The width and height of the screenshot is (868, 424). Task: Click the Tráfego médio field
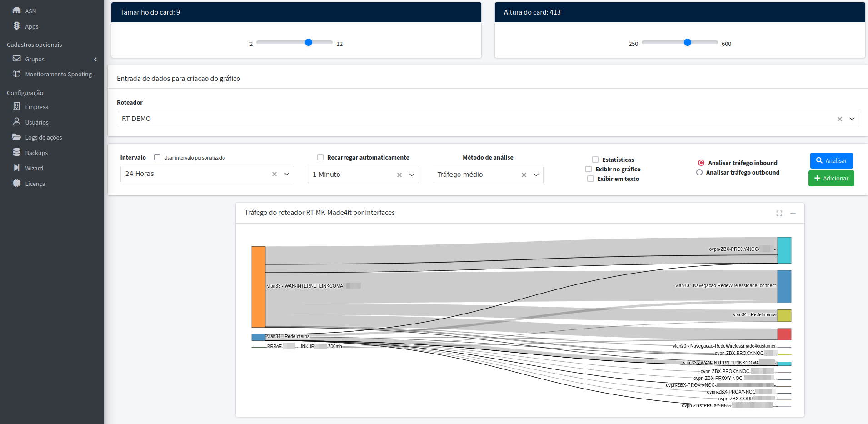tap(488, 175)
